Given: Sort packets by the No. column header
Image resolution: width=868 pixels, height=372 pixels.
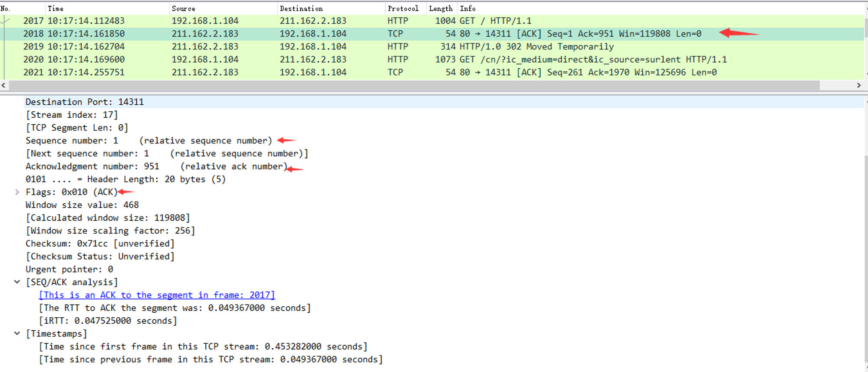Looking at the screenshot, I should [x=23, y=8].
